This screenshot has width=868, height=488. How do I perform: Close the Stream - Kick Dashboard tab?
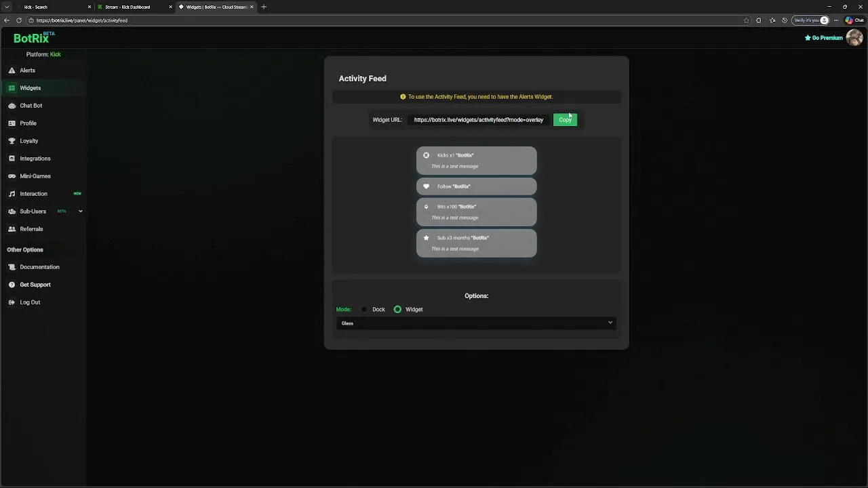pos(170,7)
